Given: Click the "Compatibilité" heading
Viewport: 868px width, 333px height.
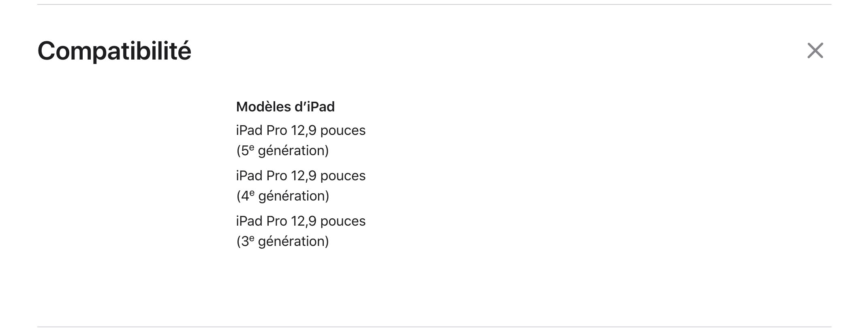Looking at the screenshot, I should tap(114, 51).
